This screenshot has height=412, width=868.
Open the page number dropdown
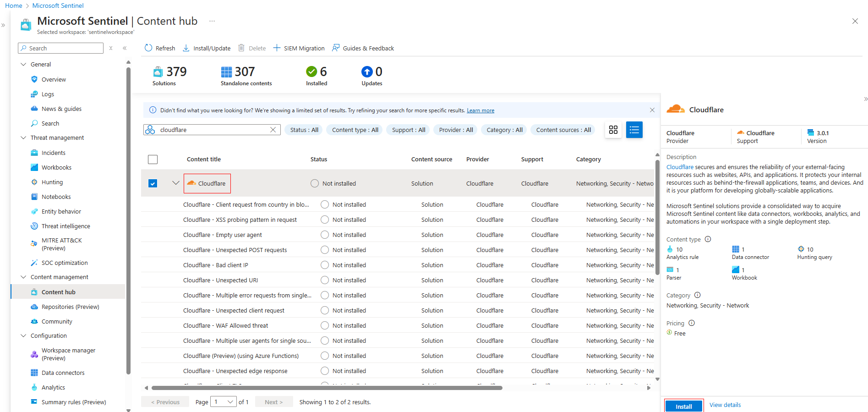[224, 402]
